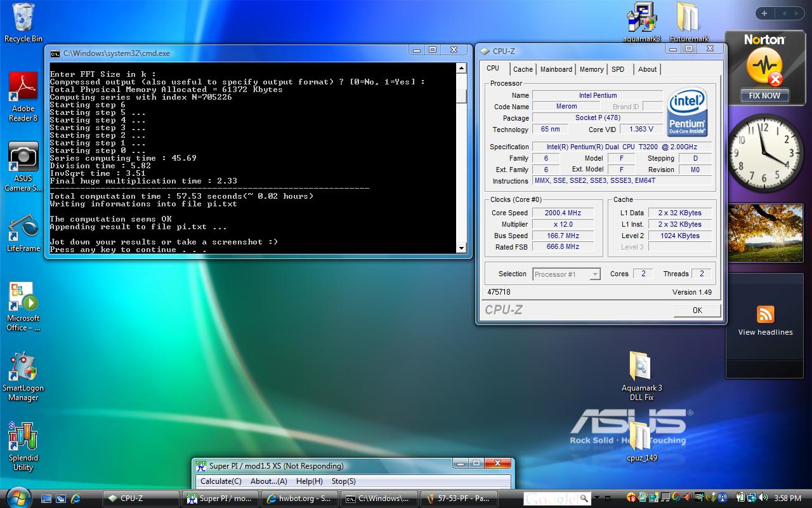Add a gadget with the sidebar plus button
This screenshot has height=508, width=812.
click(x=764, y=13)
